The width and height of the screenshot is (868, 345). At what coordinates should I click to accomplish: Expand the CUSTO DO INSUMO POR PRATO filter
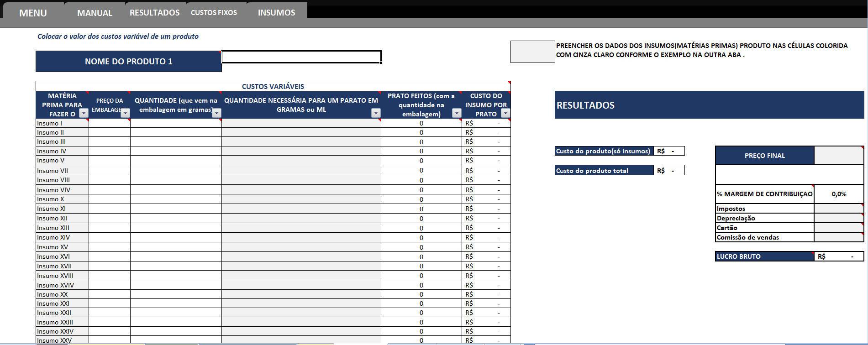click(505, 114)
